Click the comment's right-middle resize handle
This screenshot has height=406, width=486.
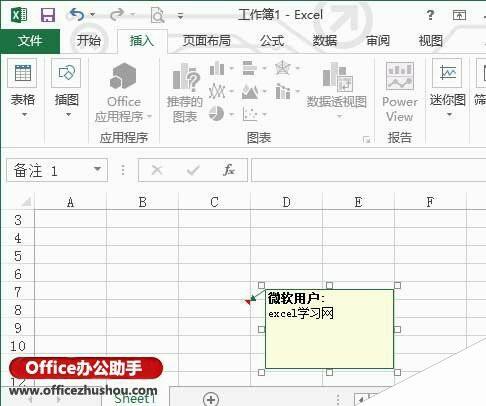397,329
